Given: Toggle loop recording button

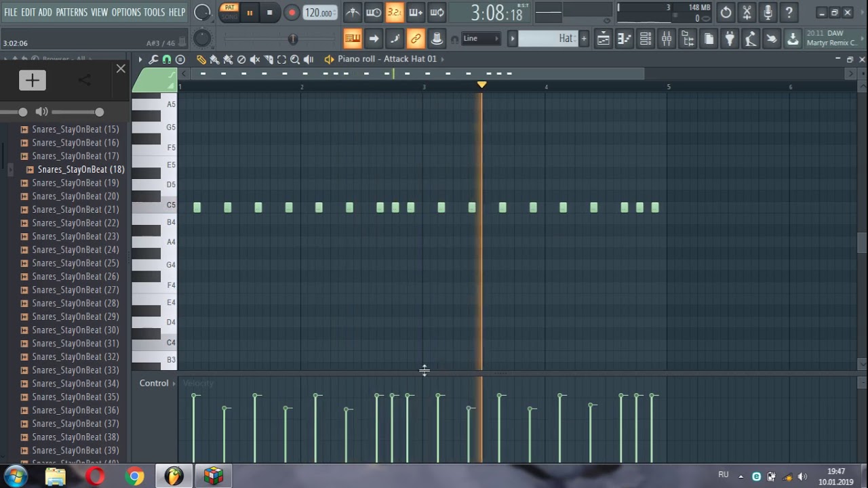Looking at the screenshot, I should click(x=437, y=12).
